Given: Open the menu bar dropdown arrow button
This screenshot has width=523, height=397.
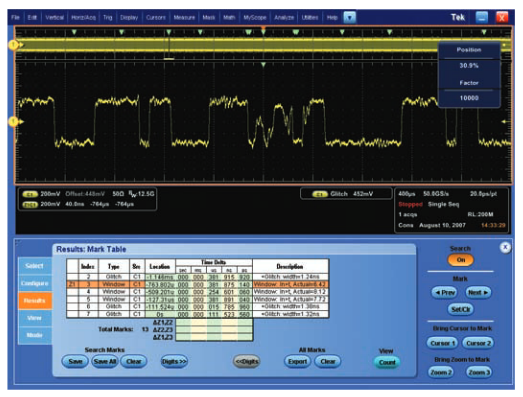Looking at the screenshot, I should pos(350,17).
